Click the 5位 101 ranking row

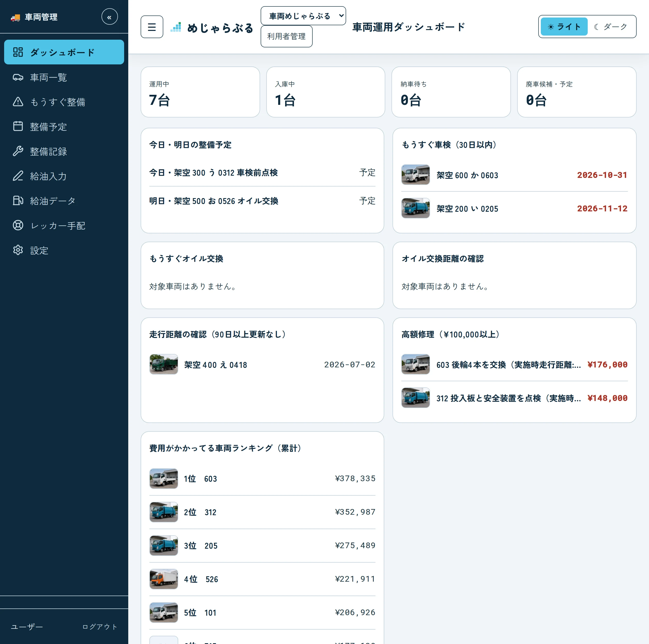click(262, 612)
